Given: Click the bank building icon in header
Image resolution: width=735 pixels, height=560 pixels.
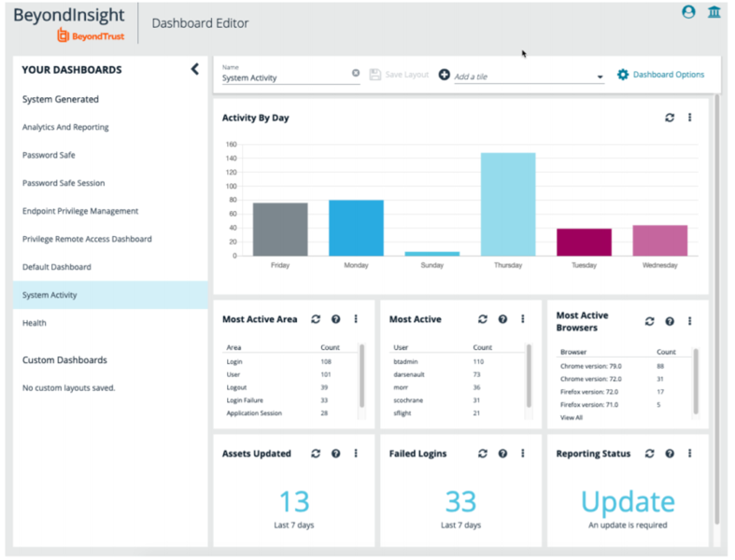Looking at the screenshot, I should pyautogui.click(x=714, y=12).
